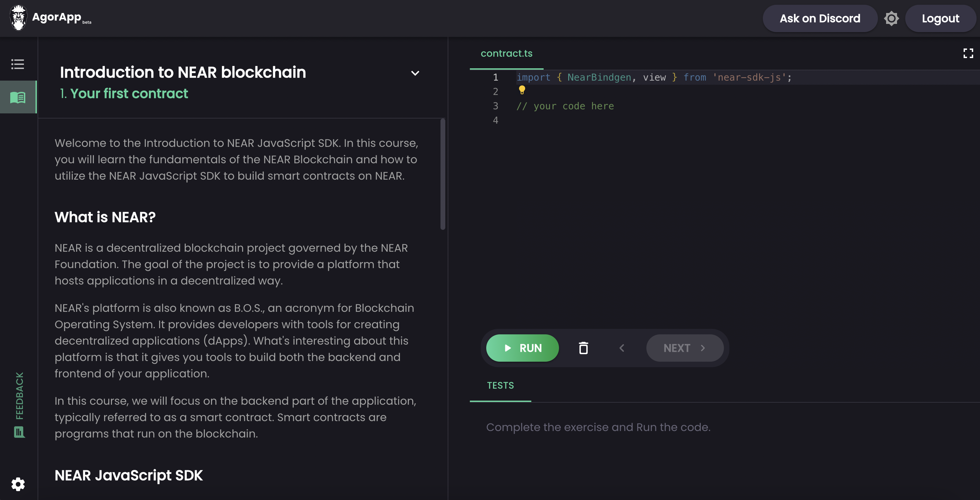This screenshot has height=500, width=980.
Task: Advance with the NEXT button
Action: coord(685,348)
